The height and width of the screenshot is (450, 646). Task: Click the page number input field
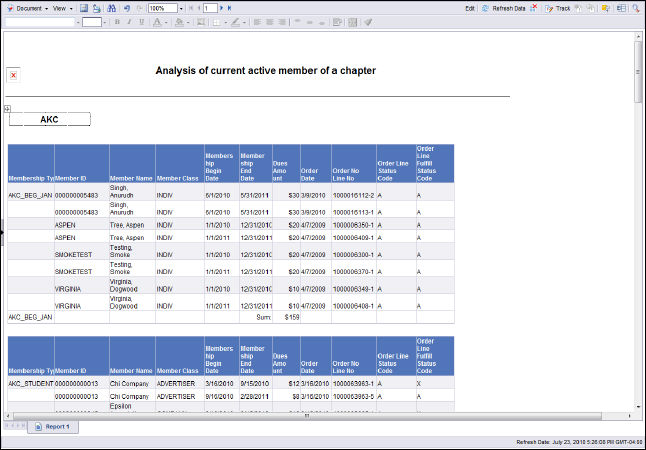point(210,8)
